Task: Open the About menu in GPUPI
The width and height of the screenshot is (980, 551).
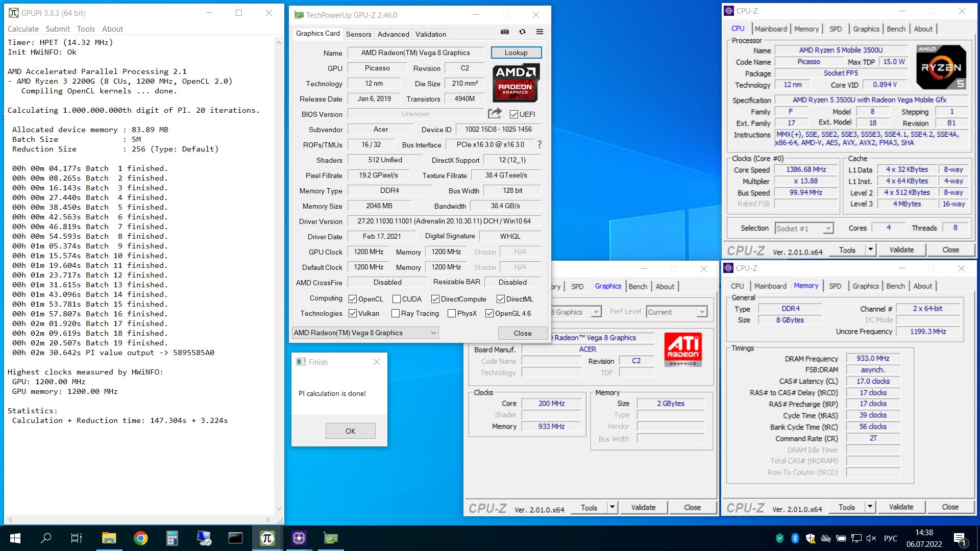Action: 112,29
